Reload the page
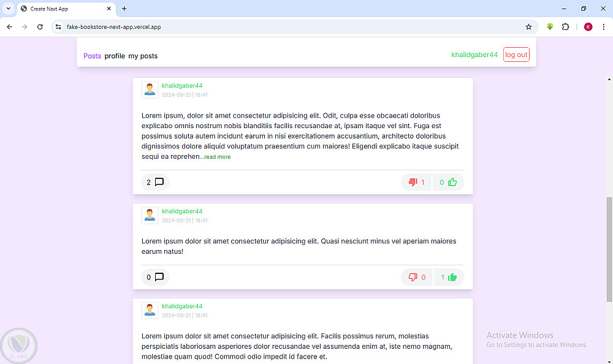The width and height of the screenshot is (613, 364). coord(40,27)
